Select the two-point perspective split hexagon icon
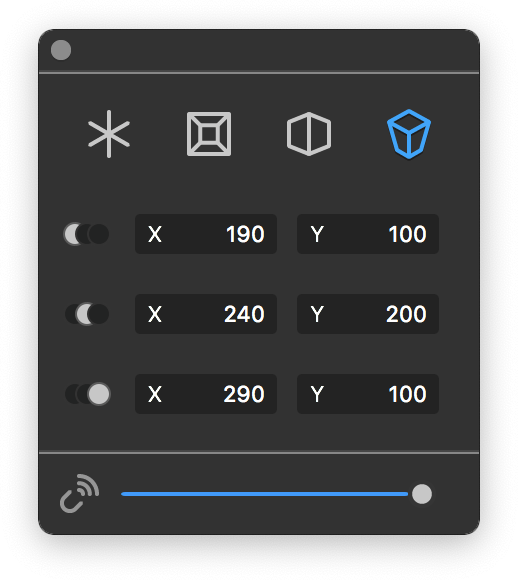The image size is (518, 580). pos(309,134)
